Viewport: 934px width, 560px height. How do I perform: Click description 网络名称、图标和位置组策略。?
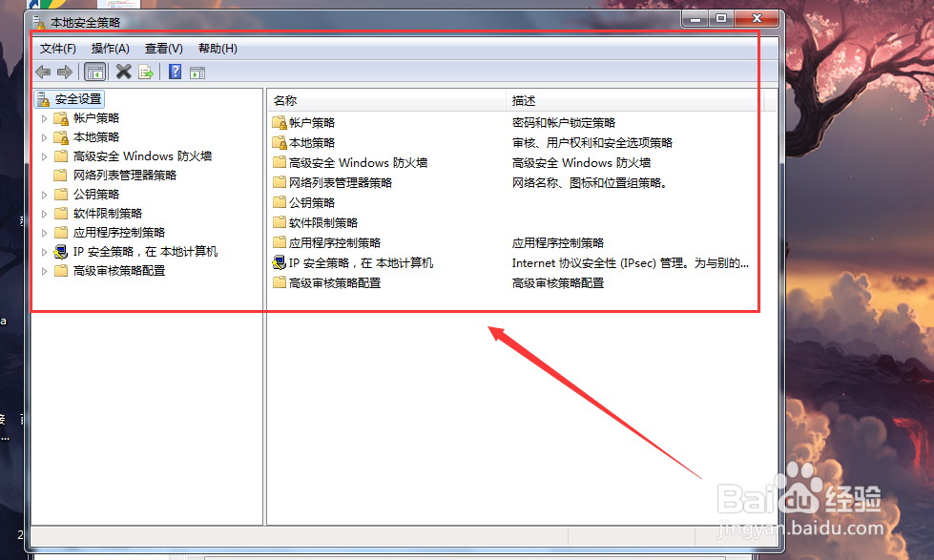[x=590, y=183]
